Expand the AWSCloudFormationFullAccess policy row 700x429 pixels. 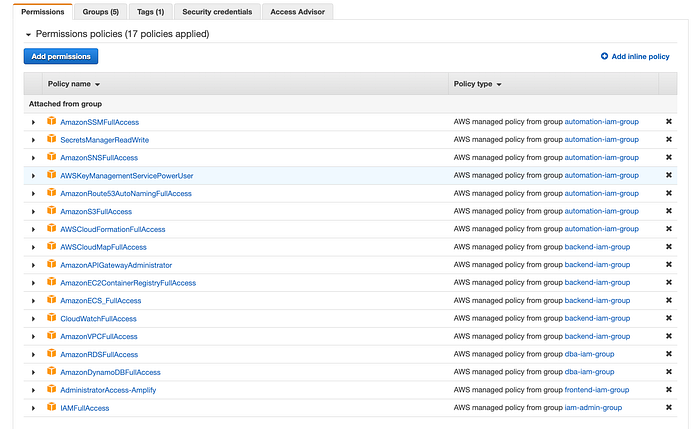pos(33,229)
